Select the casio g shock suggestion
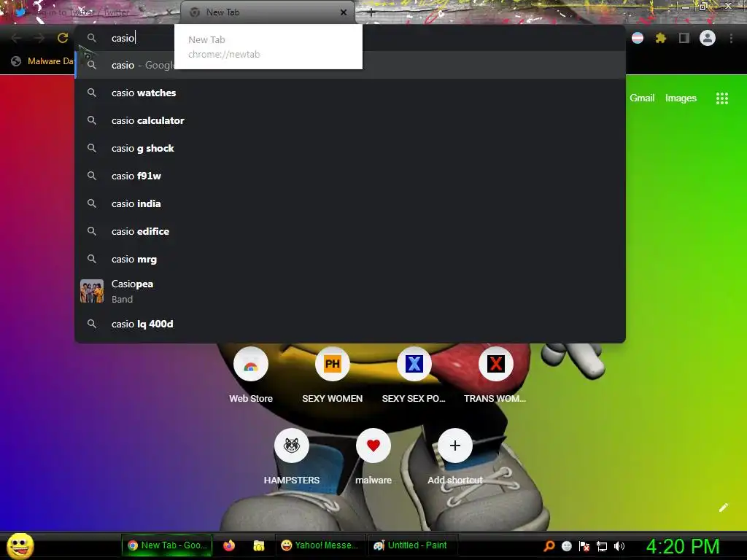The image size is (747, 560). 350,148
